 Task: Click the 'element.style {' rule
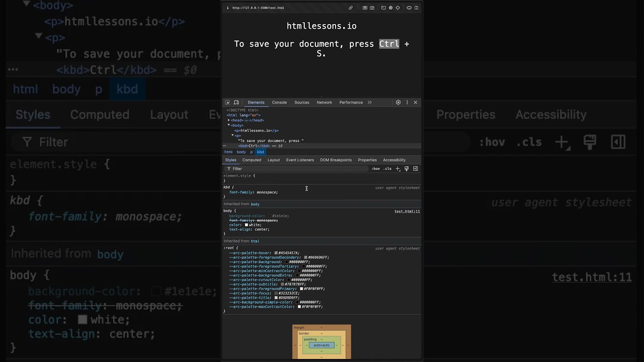click(239, 176)
